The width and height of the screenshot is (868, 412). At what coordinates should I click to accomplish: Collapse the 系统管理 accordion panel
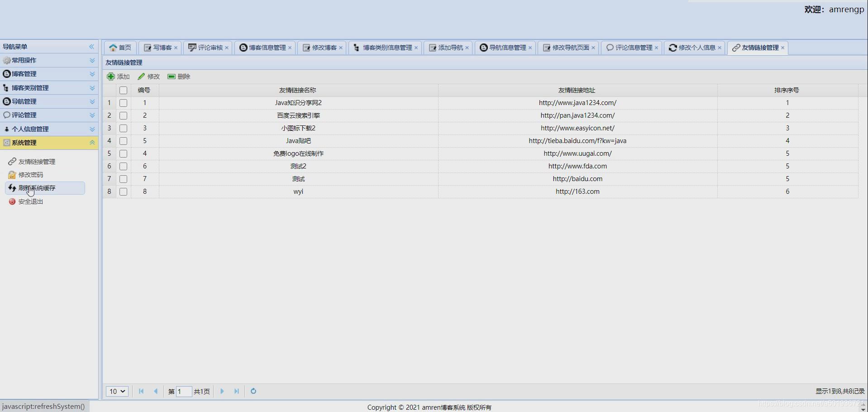click(92, 143)
